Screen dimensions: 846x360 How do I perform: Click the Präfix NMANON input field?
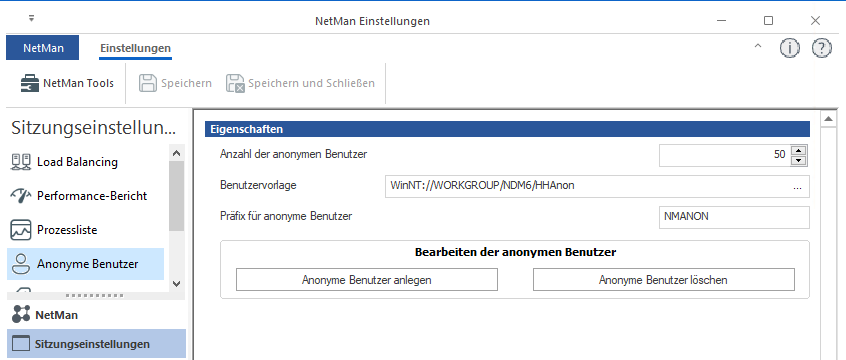[x=734, y=217]
